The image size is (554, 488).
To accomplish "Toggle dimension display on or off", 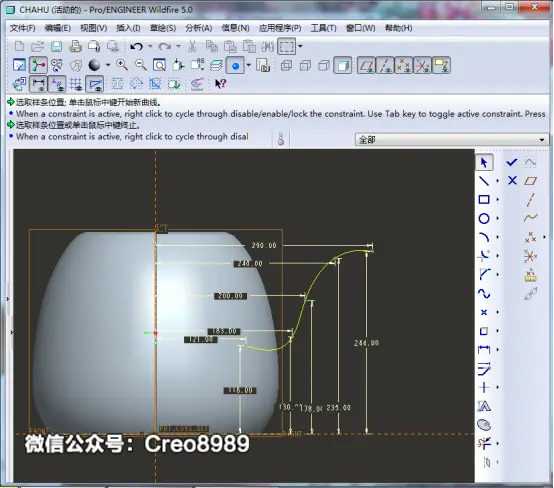I will tap(38, 84).
